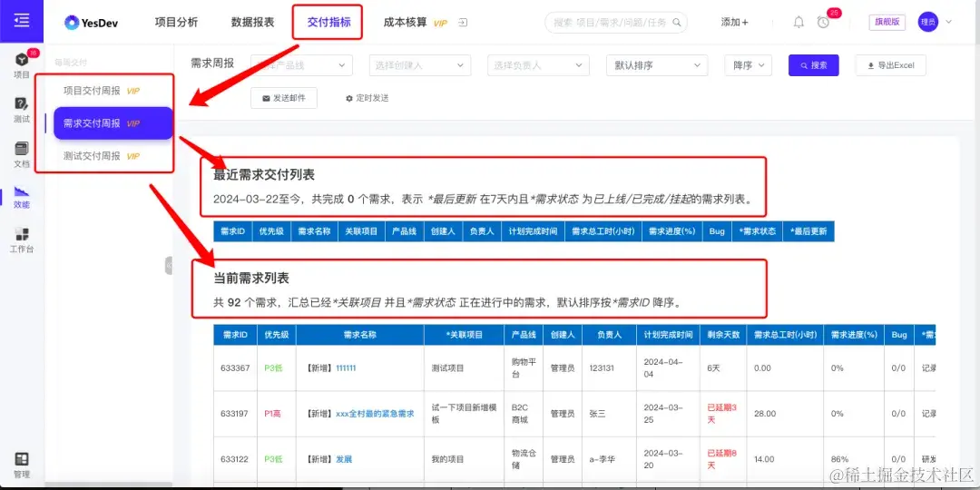
Task: Click the 旗舰版 badge
Action: pyautogui.click(x=887, y=22)
